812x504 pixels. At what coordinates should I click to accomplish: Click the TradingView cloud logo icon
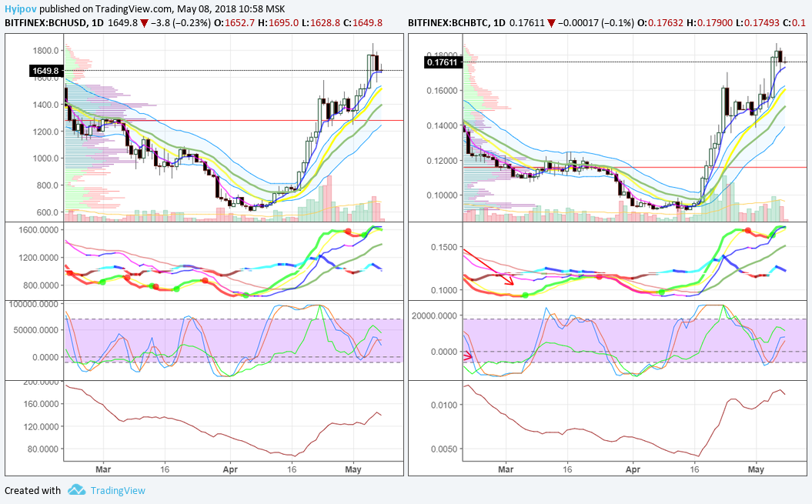[x=77, y=489]
